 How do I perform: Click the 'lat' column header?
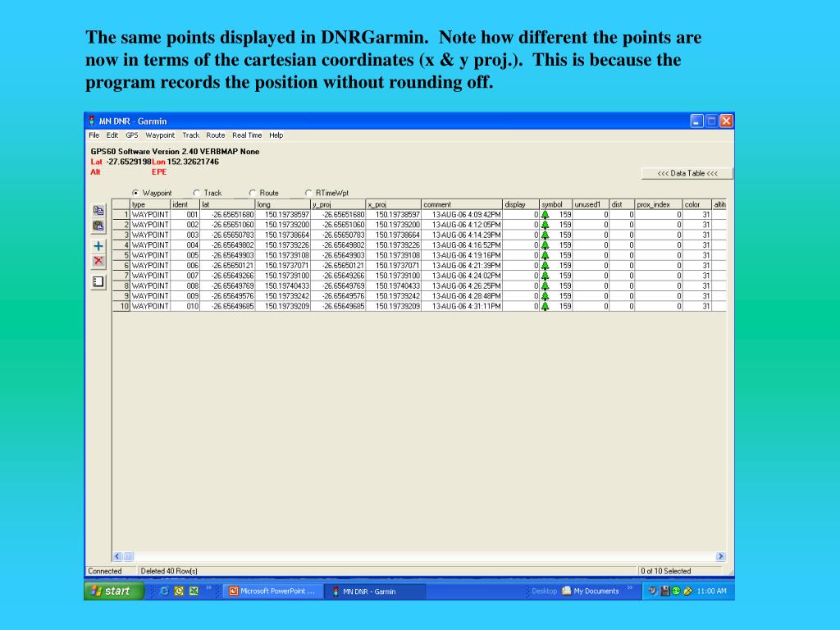pyautogui.click(x=228, y=204)
